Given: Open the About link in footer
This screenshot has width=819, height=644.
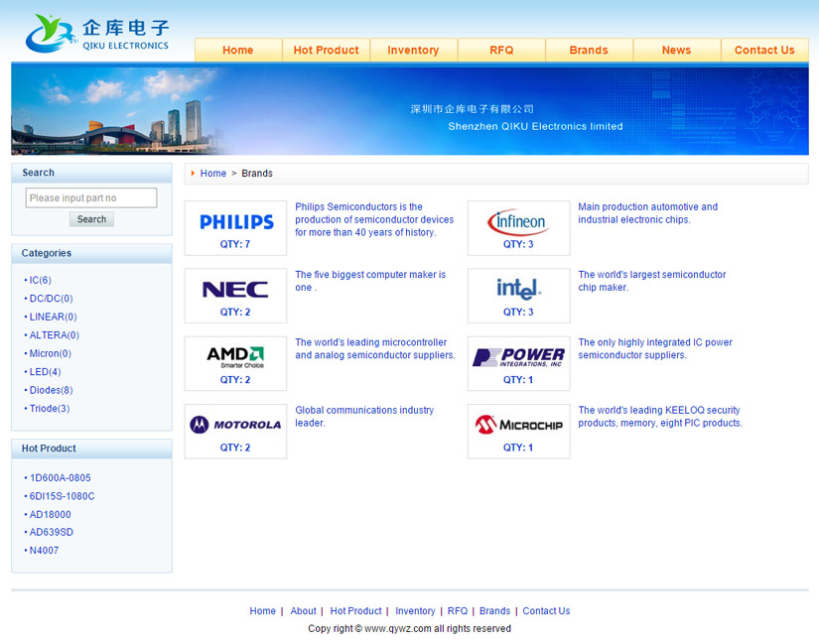Looking at the screenshot, I should (303, 611).
